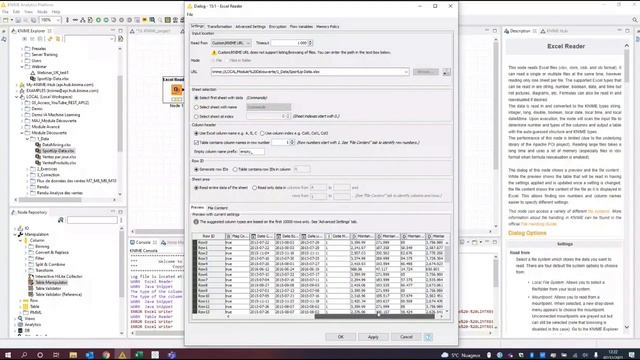This screenshot has width=640, height=360.
Task: Open Windows Start menu
Action: tap(8, 355)
